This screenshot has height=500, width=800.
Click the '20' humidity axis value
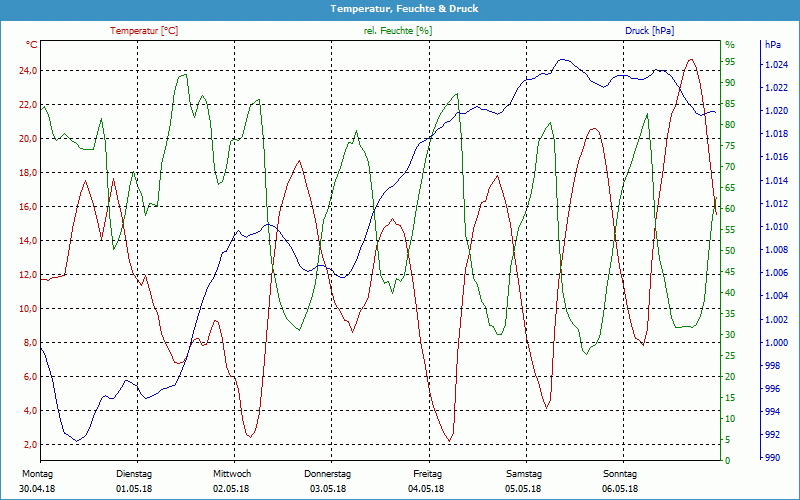730,377
